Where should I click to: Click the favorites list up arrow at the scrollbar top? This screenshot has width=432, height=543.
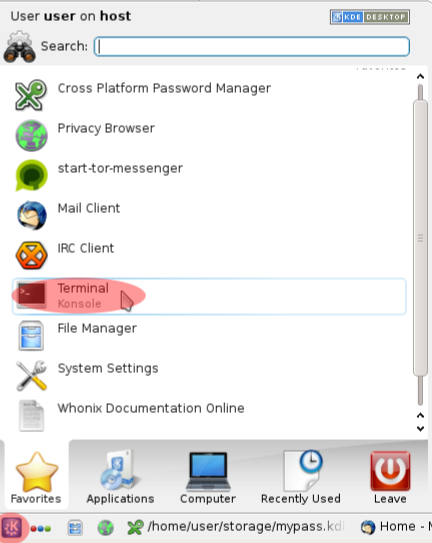421,76
